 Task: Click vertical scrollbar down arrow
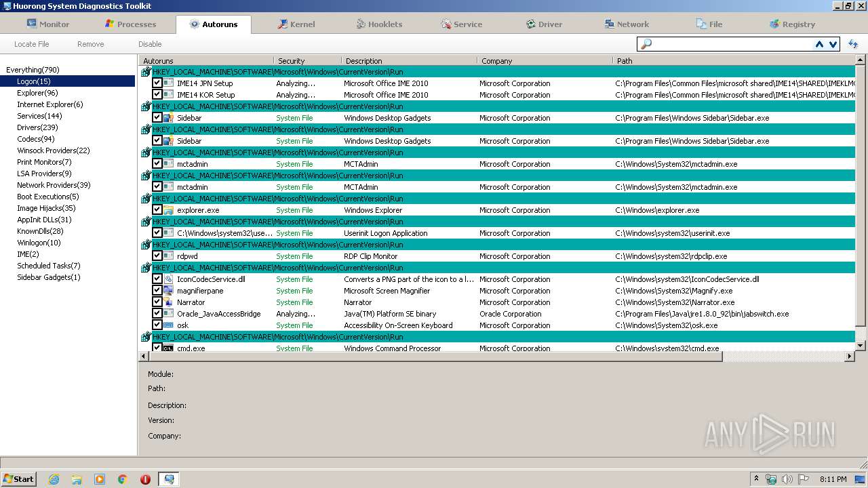[x=861, y=345]
